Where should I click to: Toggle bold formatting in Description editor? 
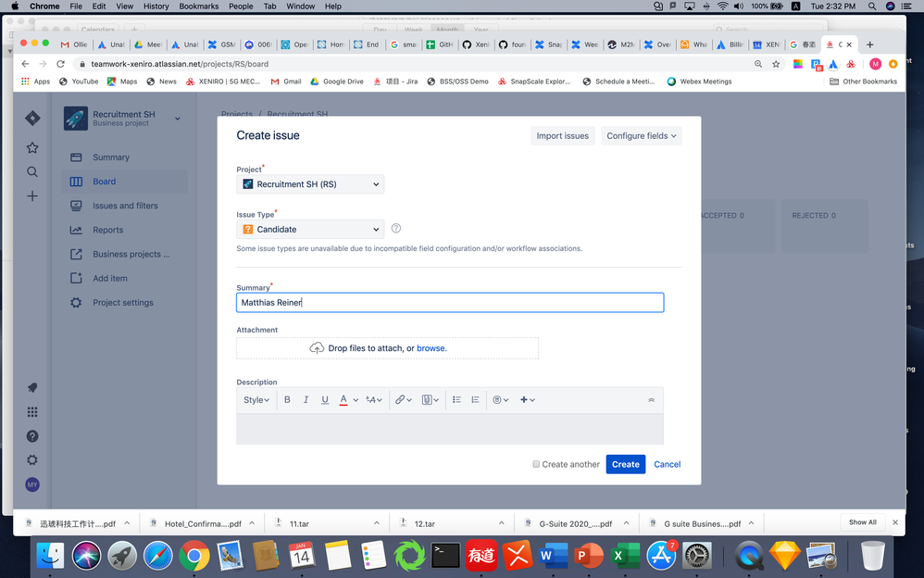tap(287, 400)
